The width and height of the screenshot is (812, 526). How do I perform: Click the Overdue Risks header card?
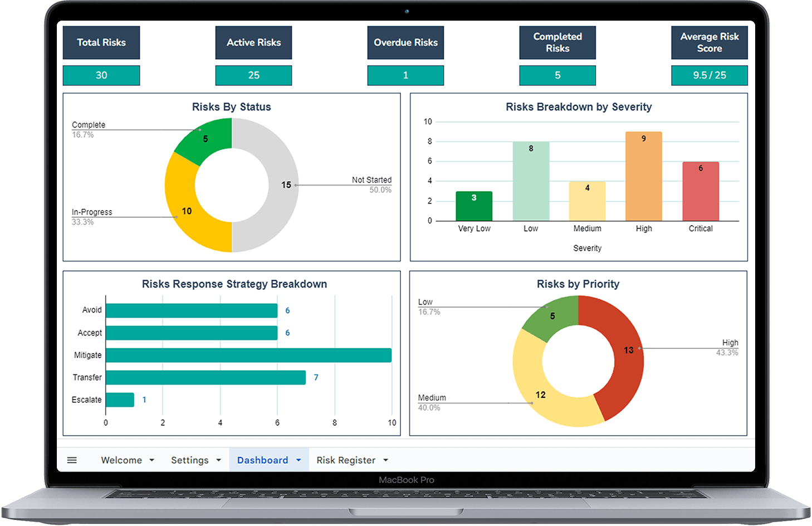(x=405, y=42)
